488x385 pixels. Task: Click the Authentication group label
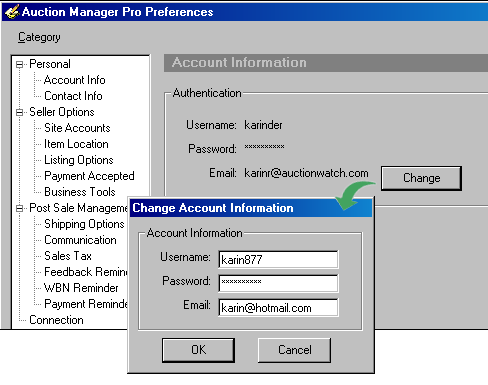click(207, 93)
